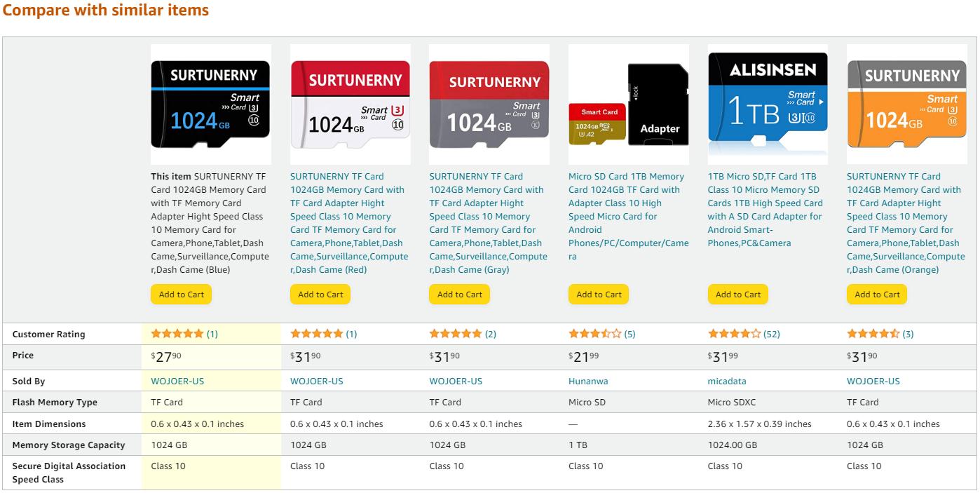Open star rating of the Red card
Image resolution: width=980 pixels, height=493 pixels.
[317, 334]
